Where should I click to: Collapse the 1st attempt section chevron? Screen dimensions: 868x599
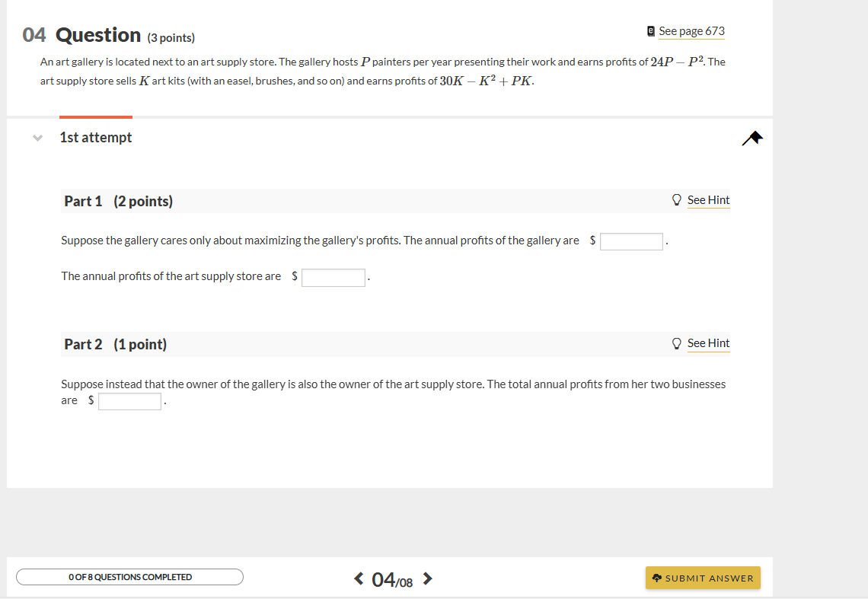pos(37,138)
